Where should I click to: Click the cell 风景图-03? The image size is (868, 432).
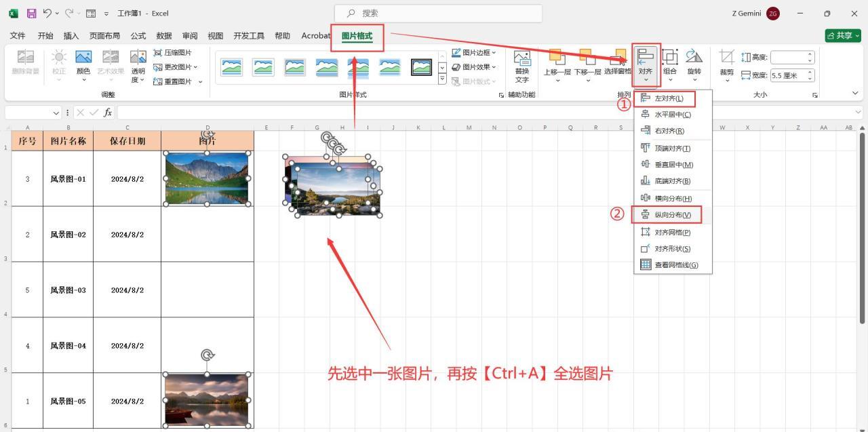[68, 290]
